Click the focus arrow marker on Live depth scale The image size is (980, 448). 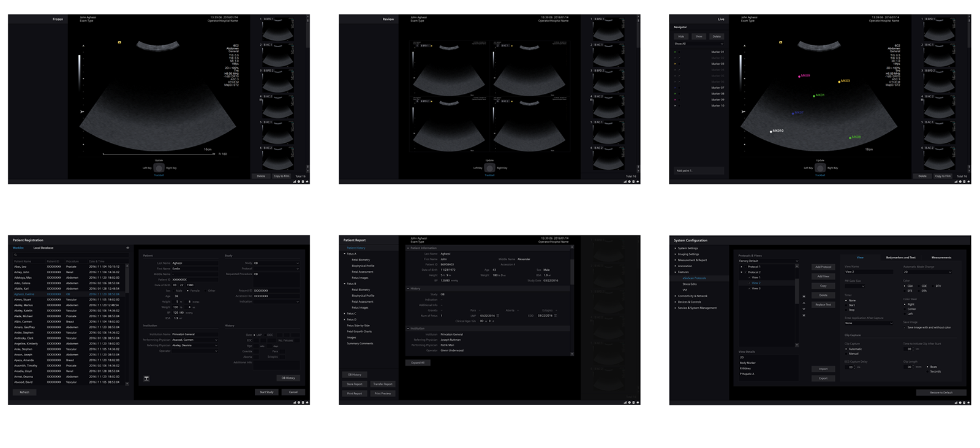click(744, 112)
